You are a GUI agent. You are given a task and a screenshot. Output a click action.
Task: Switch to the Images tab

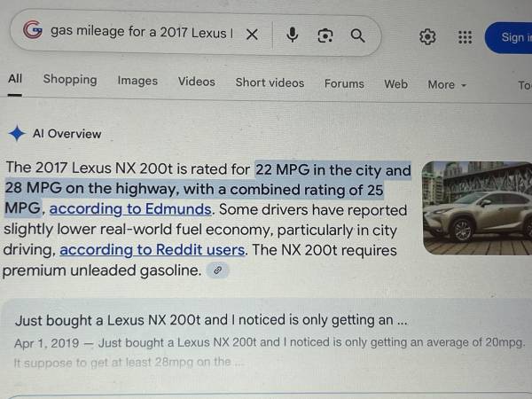[x=137, y=81]
